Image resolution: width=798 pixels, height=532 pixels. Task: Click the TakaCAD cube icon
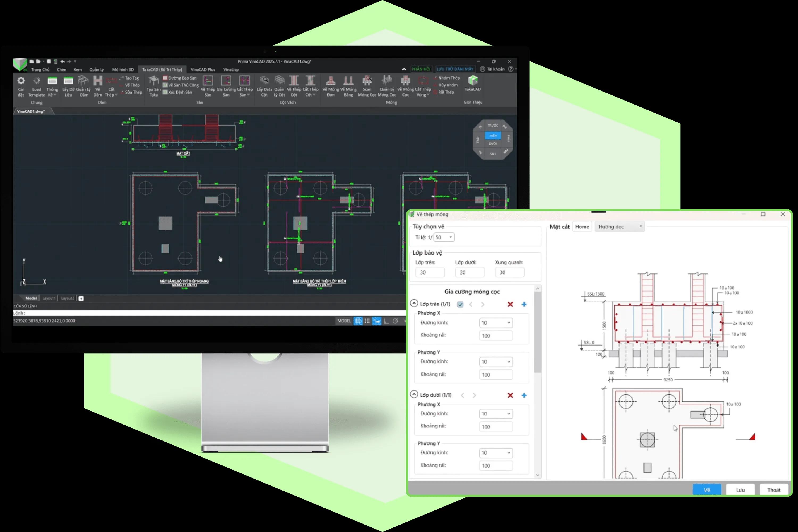[473, 80]
